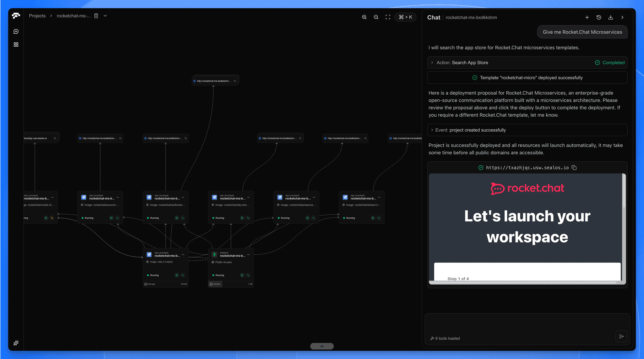Open the more menu on rocketchat/presence card

314,197
